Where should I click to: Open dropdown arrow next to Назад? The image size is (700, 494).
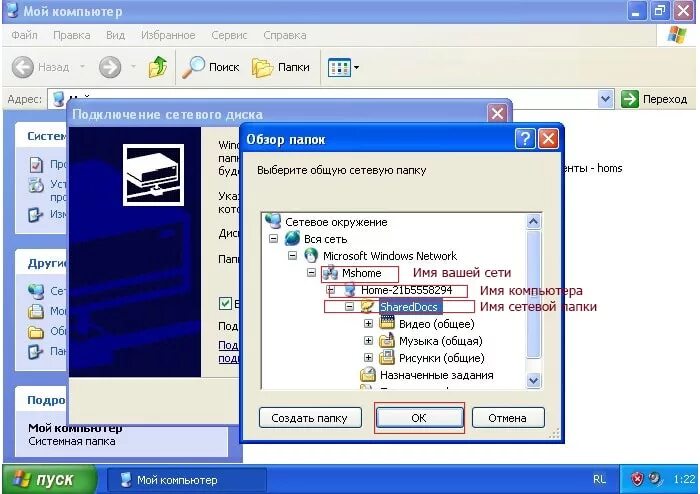click(83, 67)
